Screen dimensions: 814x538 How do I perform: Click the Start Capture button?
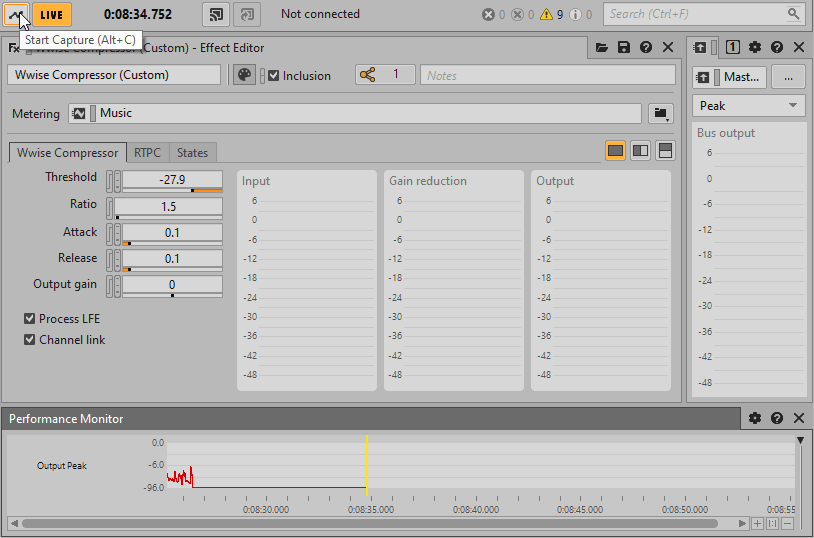coord(17,14)
